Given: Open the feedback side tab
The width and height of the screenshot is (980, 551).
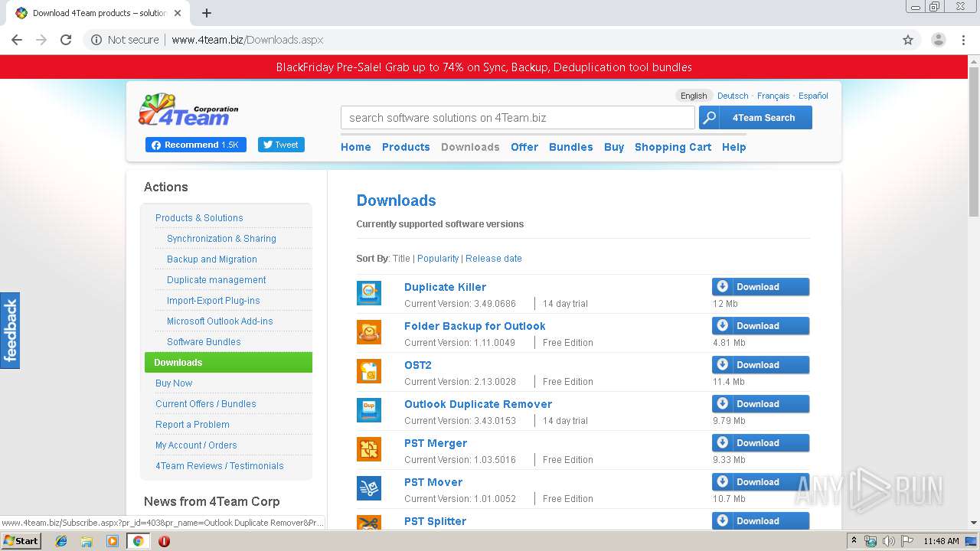Looking at the screenshot, I should [x=10, y=331].
